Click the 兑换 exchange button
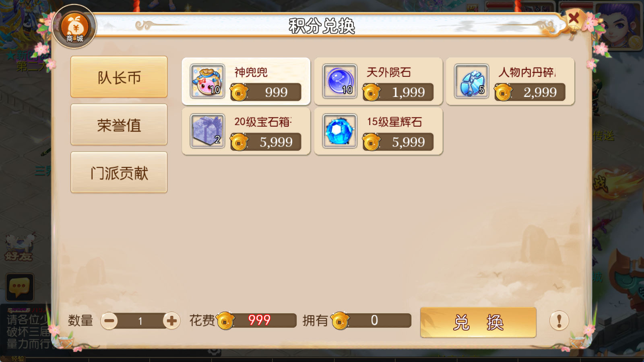Viewport: 644px width, 362px height. pos(478,323)
